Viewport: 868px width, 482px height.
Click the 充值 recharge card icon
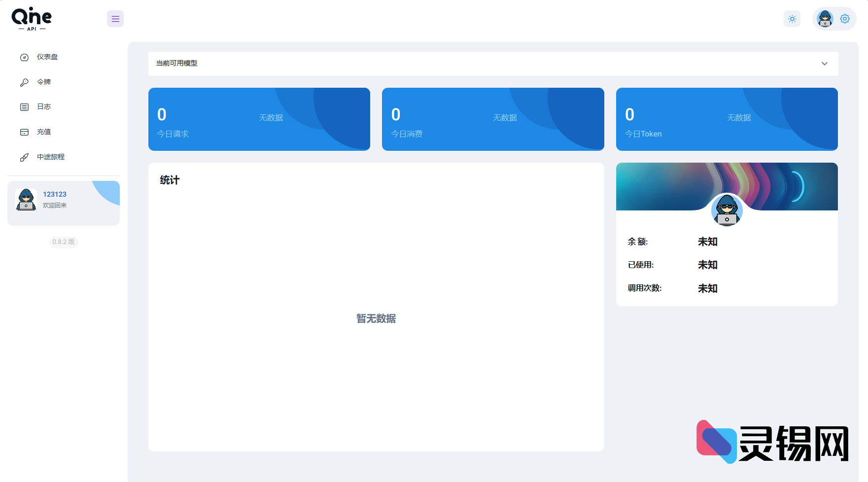24,132
